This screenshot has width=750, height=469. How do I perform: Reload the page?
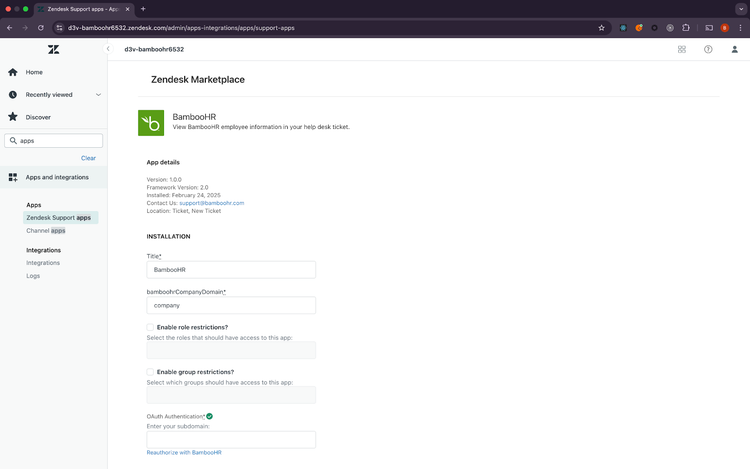coord(41,28)
